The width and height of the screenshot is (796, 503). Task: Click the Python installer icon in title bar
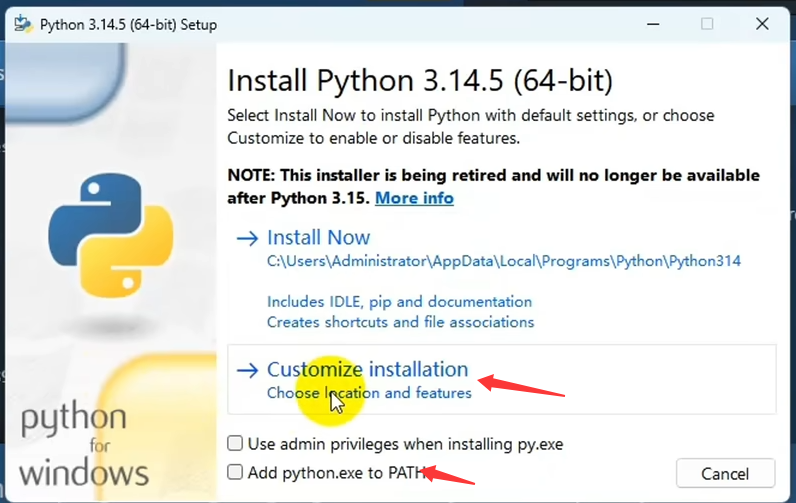[x=23, y=24]
